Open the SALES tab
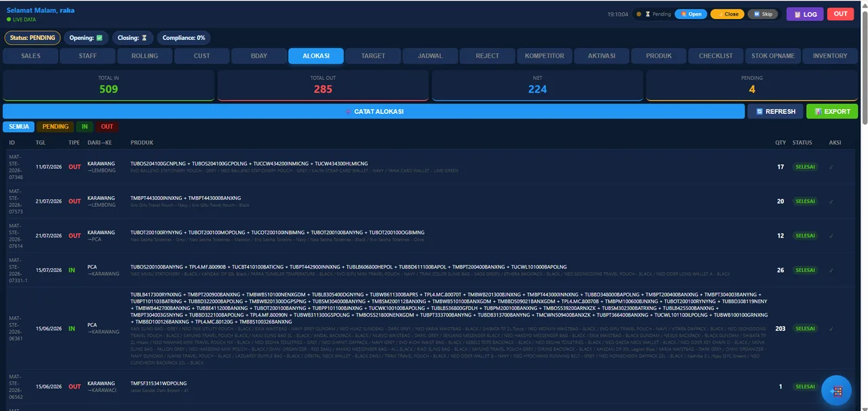Viewport: 868px width, 411px height. [31, 56]
